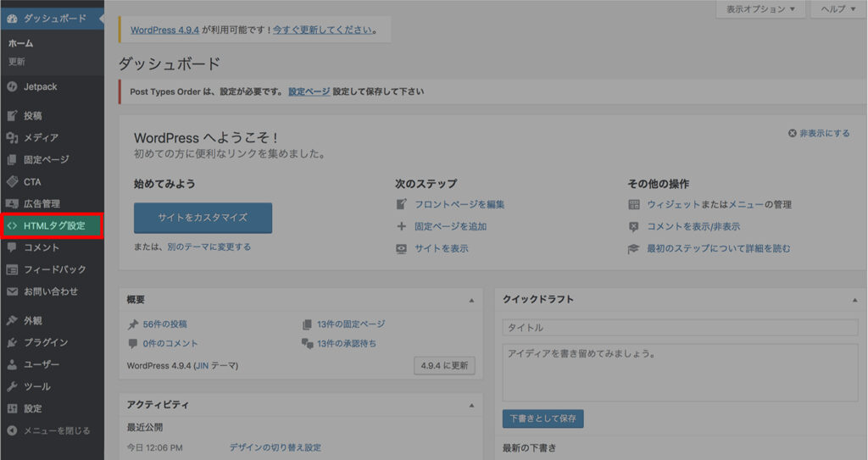This screenshot has width=868, height=460.
Task: Click the HTMLタグ設定 code brackets icon
Action: (x=12, y=226)
